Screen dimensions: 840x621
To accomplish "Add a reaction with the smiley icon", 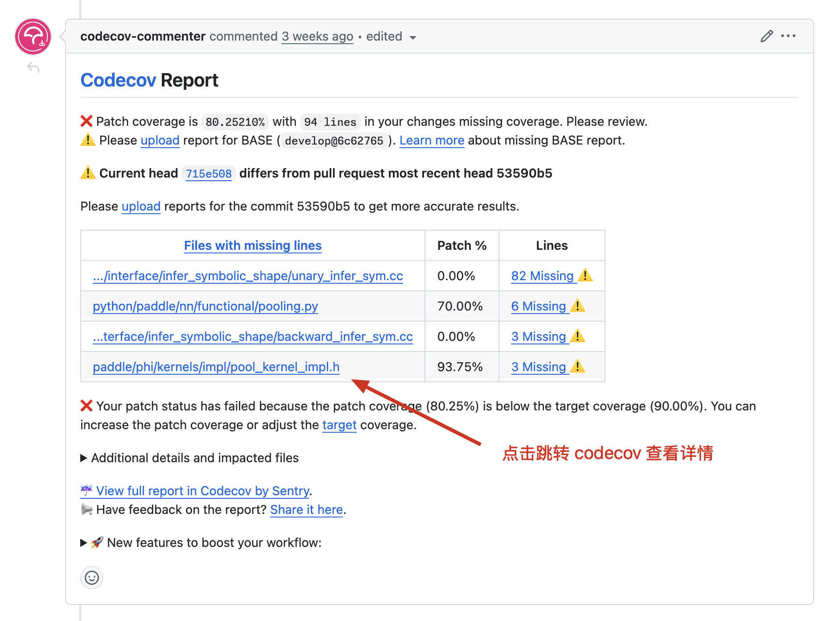I will click(92, 578).
